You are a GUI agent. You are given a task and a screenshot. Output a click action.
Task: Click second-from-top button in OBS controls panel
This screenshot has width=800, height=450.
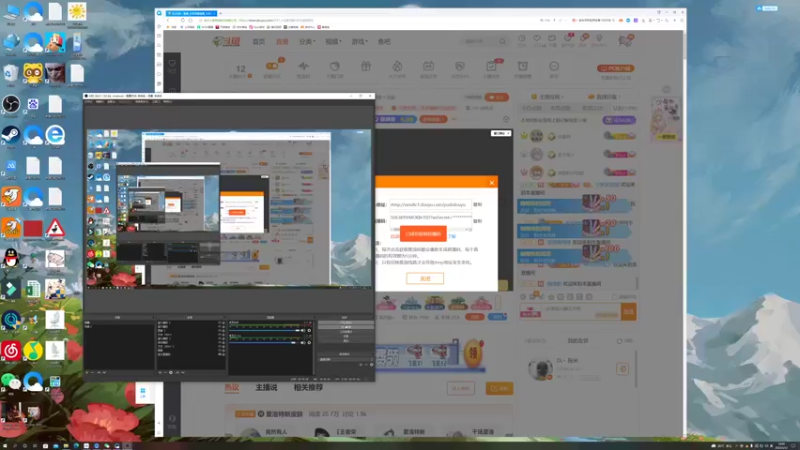[x=346, y=327]
